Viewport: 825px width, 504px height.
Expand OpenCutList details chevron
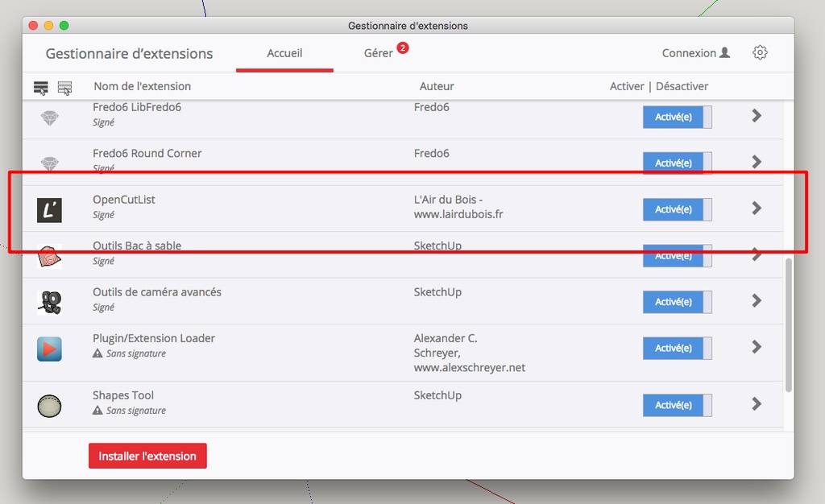point(757,208)
